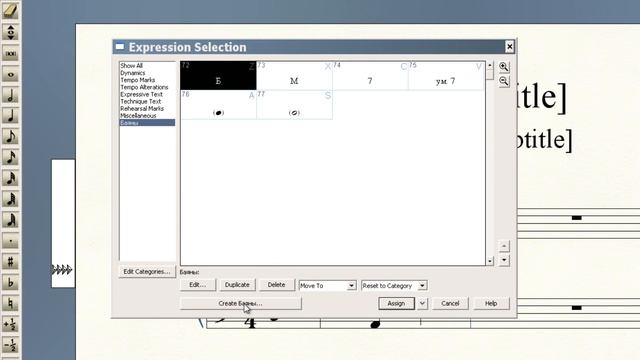Select the 32nd note tool
640x360 pixels.
point(11,178)
